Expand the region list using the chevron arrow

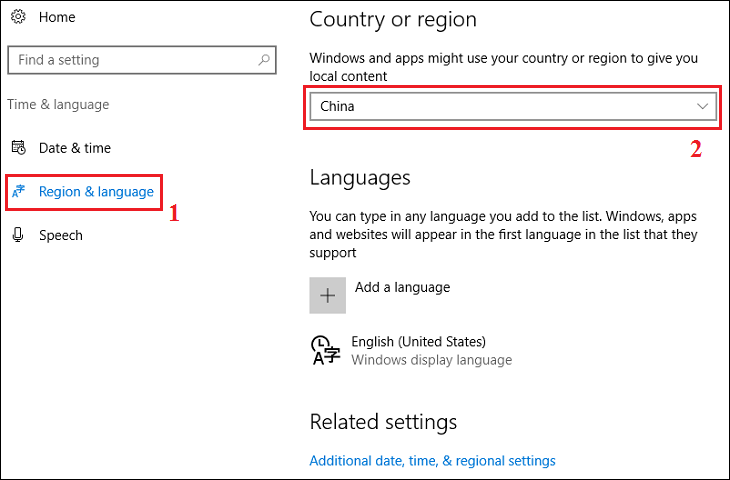702,106
